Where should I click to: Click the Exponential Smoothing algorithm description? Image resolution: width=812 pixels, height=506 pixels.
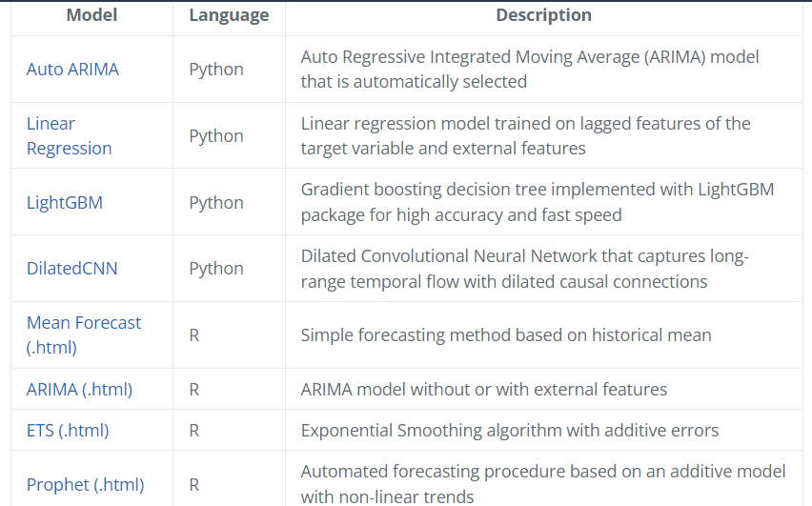509,430
